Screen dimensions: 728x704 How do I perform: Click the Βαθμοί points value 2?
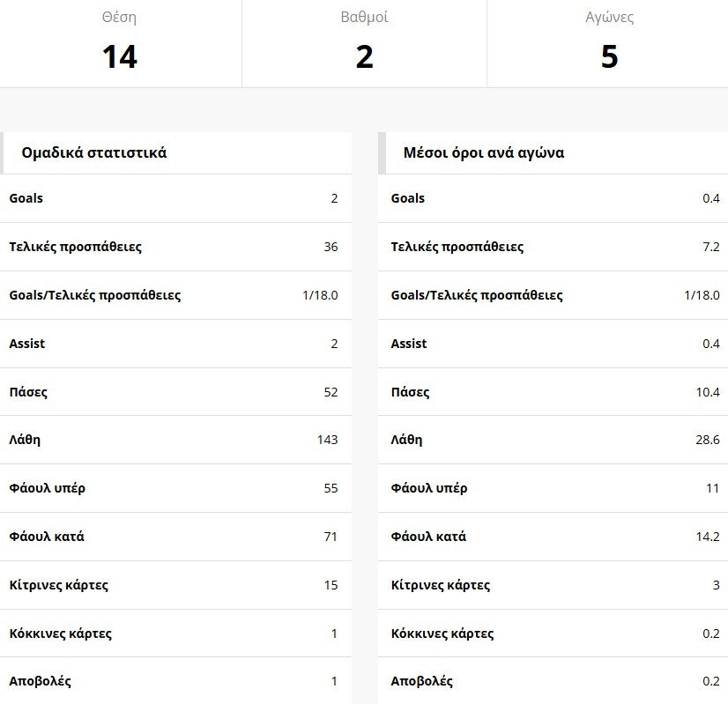pyautogui.click(x=365, y=57)
